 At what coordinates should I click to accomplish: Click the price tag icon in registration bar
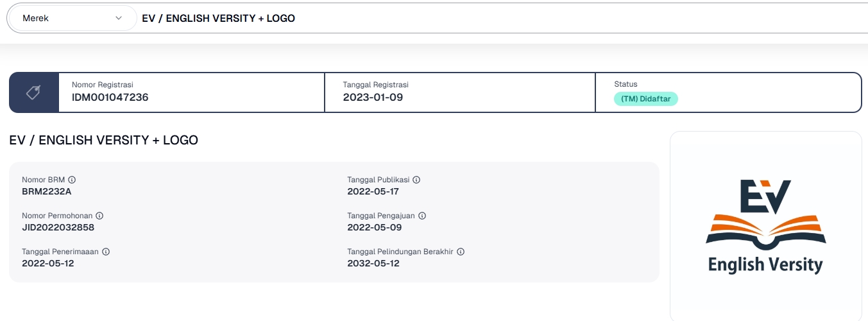[x=33, y=92]
